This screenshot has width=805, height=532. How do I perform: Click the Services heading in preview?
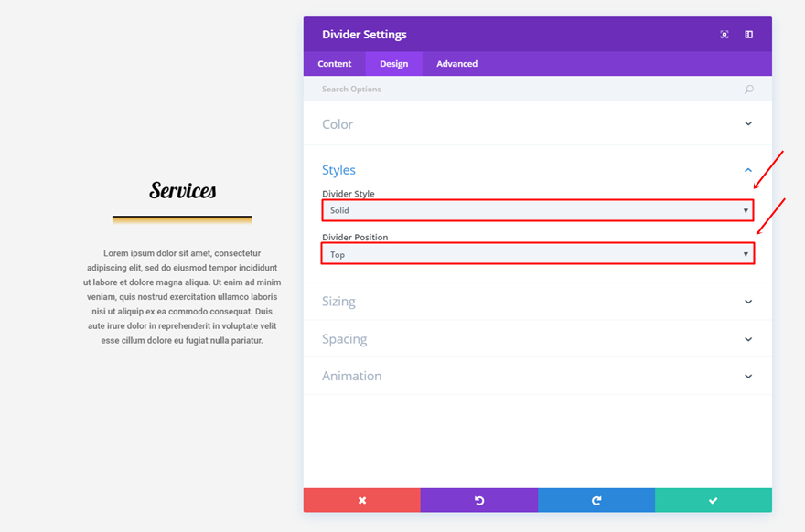pos(182,190)
